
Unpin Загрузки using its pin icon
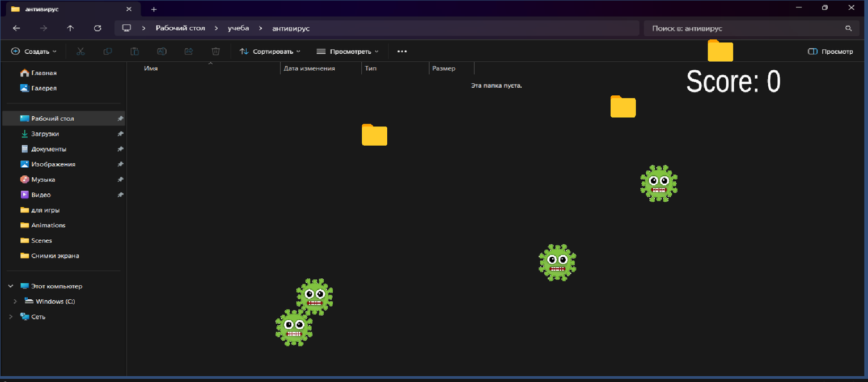point(120,134)
